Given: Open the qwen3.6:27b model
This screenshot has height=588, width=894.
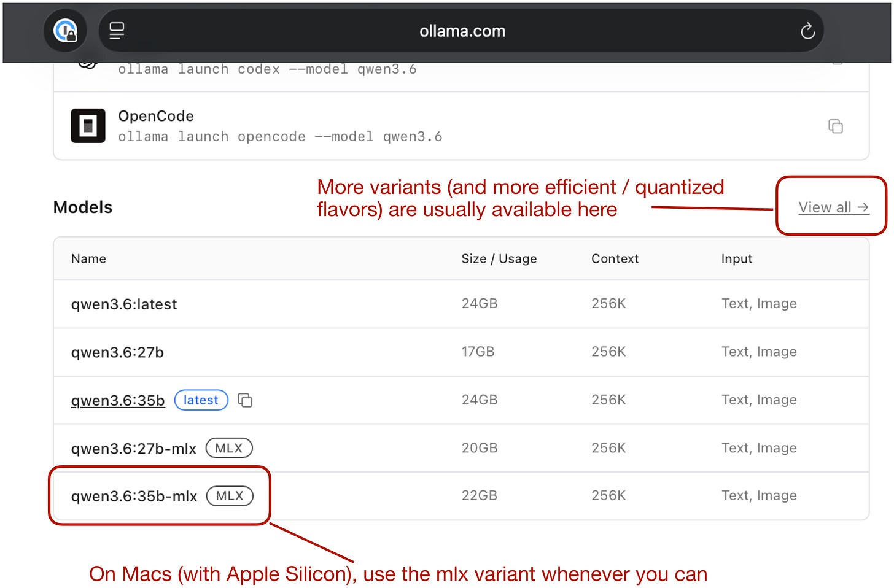Looking at the screenshot, I should [x=117, y=352].
